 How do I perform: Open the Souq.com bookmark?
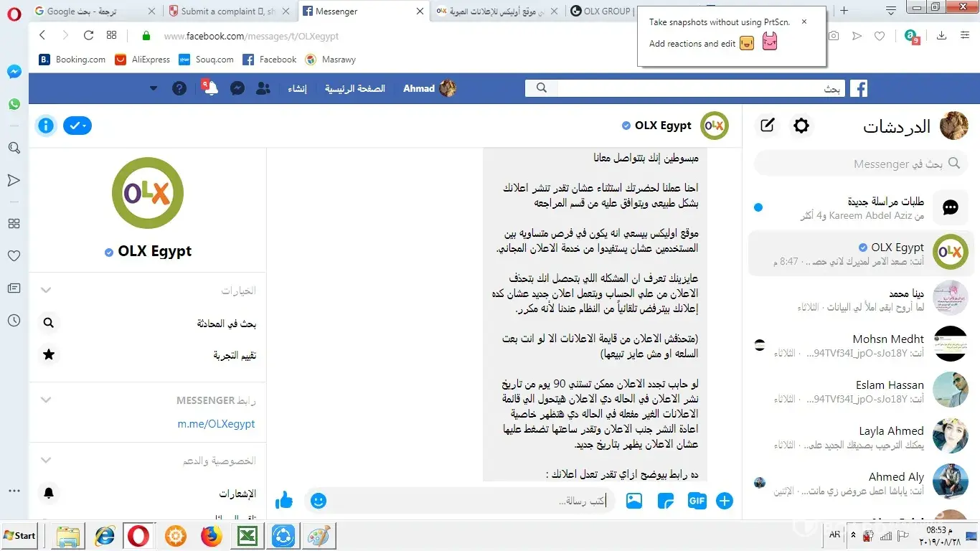click(206, 60)
